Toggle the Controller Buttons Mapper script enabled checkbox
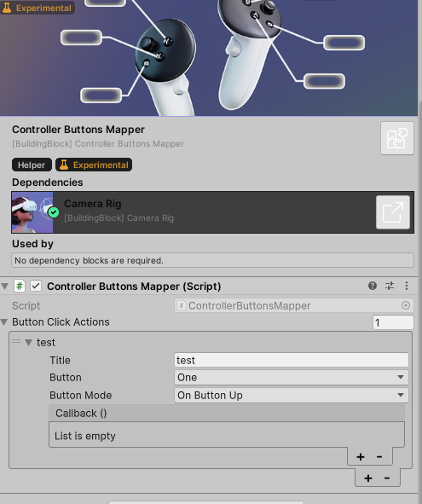The image size is (422, 504). pos(36,286)
